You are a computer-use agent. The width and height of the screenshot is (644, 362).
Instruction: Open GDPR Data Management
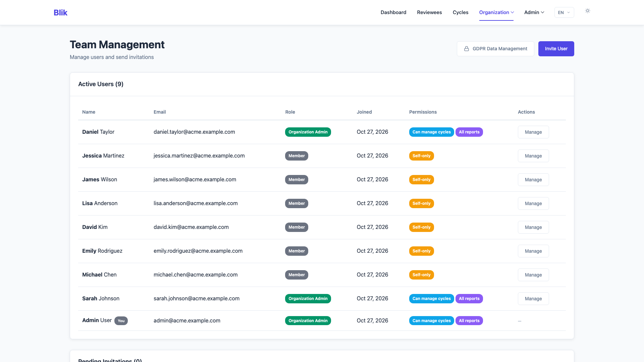click(495, 49)
